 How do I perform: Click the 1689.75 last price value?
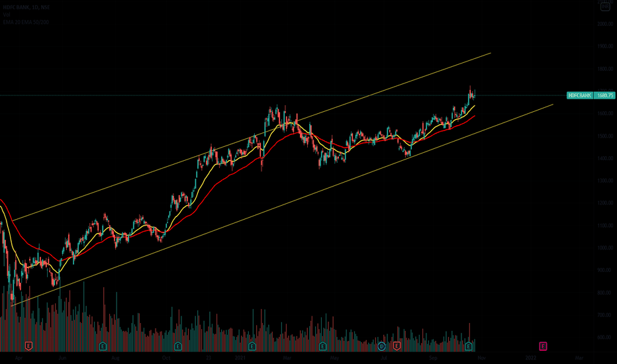(604, 95)
